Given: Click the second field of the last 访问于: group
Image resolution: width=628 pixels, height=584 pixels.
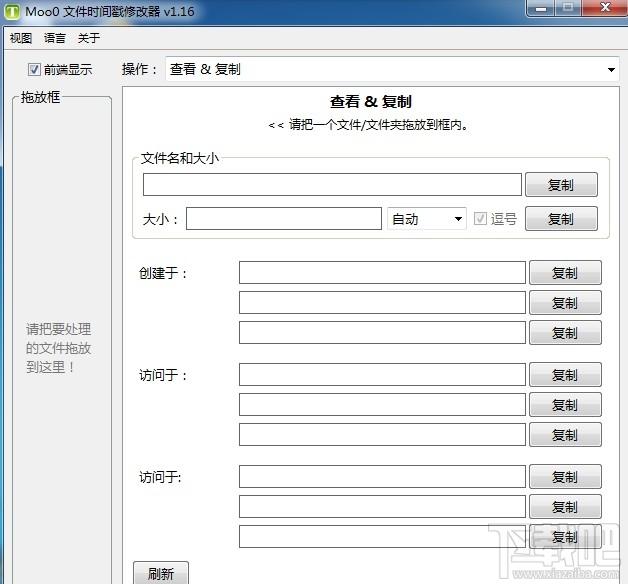Looking at the screenshot, I should point(382,507).
